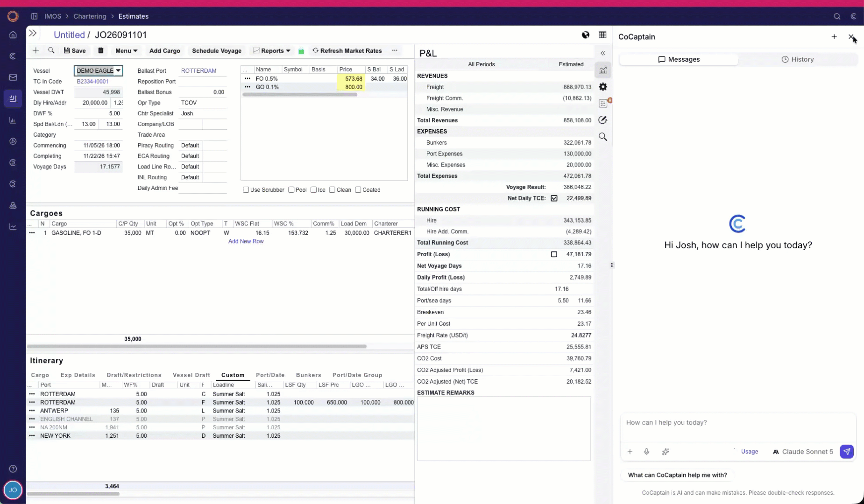
Task: Click the Schedule Voyage button
Action: (x=217, y=50)
